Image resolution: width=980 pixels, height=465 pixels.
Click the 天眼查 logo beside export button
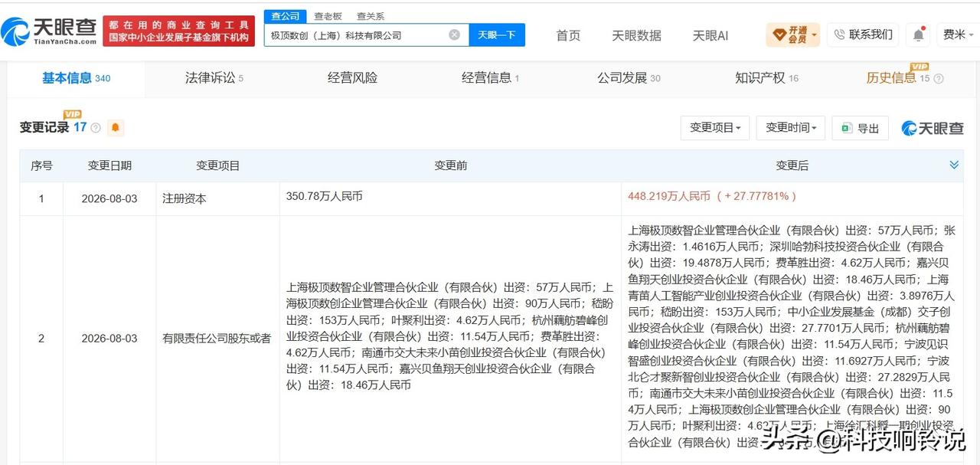click(x=933, y=128)
